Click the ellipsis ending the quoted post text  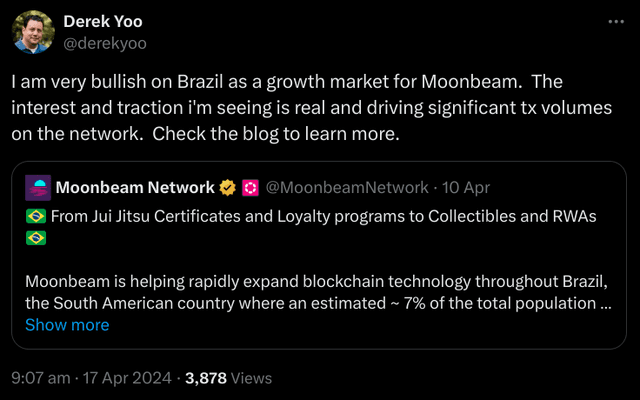tap(606, 302)
